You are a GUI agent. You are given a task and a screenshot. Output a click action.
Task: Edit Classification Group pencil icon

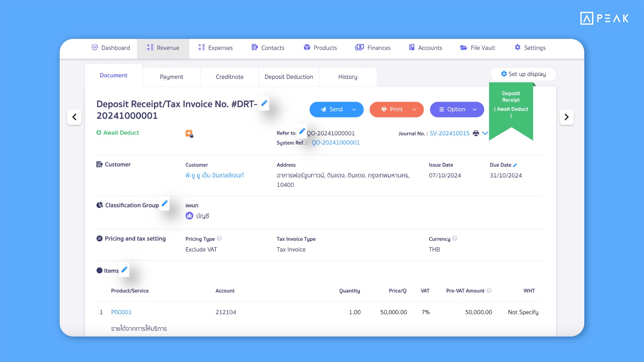click(165, 203)
